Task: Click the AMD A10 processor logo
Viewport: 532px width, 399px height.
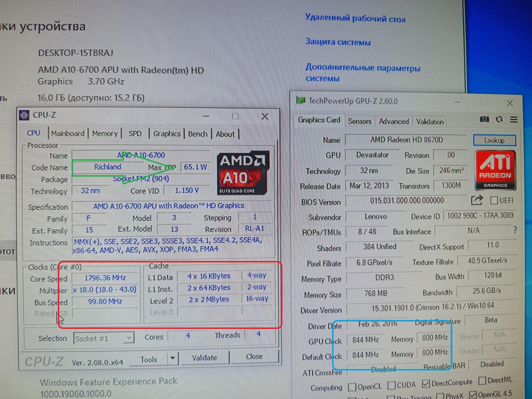Action: 242,173
